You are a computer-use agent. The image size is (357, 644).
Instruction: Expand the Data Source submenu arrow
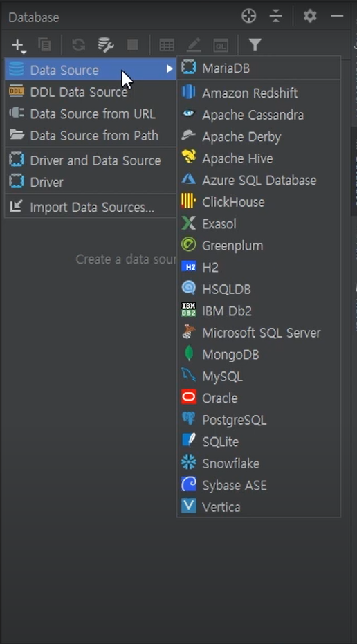170,69
